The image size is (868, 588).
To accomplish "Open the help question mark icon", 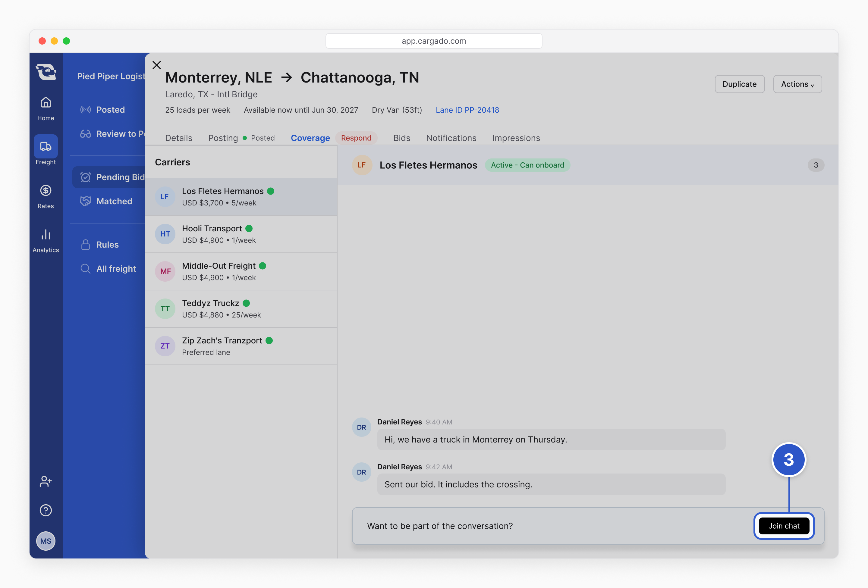I will point(46,510).
